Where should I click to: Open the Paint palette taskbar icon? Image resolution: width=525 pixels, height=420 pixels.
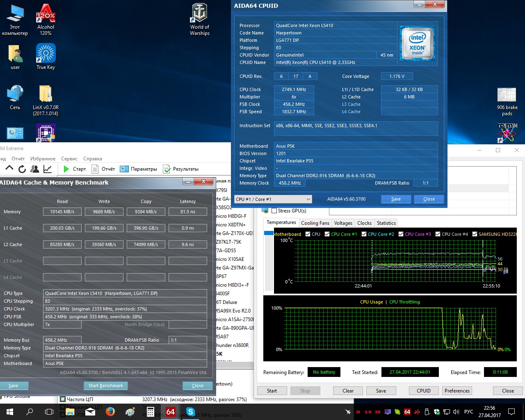pyautogui.click(x=130, y=412)
